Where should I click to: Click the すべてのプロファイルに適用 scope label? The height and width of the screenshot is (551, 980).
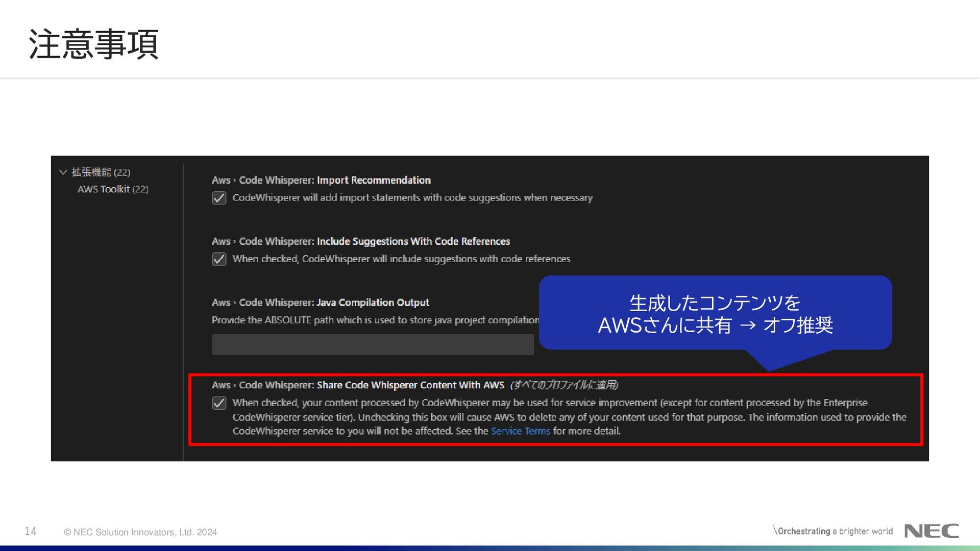tap(564, 385)
